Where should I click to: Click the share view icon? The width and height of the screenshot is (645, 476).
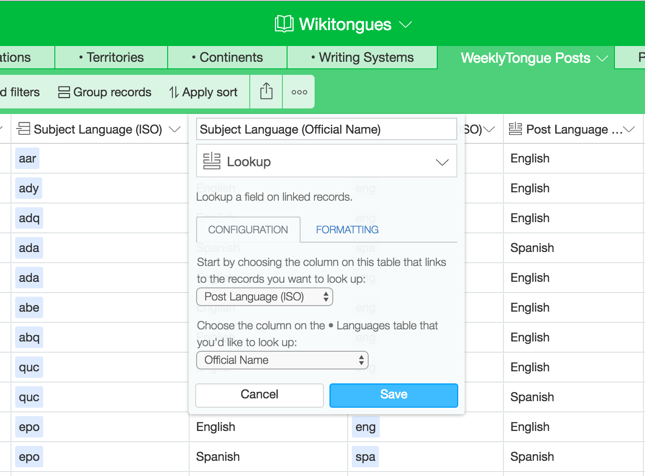click(x=266, y=91)
